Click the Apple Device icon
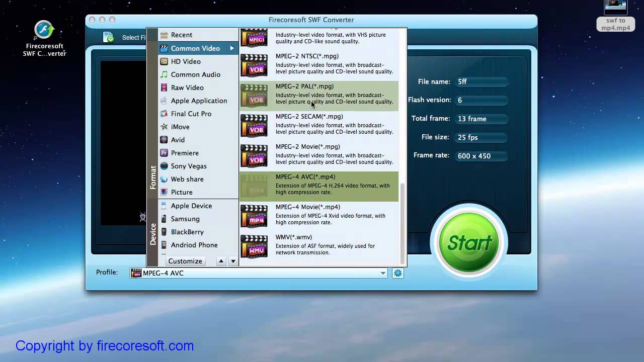Image resolution: width=644 pixels, height=362 pixels. click(164, 206)
